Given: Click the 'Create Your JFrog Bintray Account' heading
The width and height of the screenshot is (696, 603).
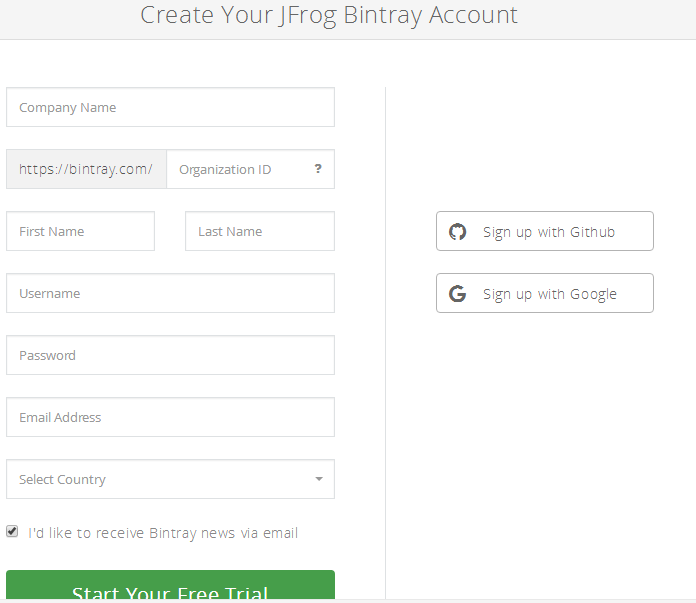Looking at the screenshot, I should point(329,15).
